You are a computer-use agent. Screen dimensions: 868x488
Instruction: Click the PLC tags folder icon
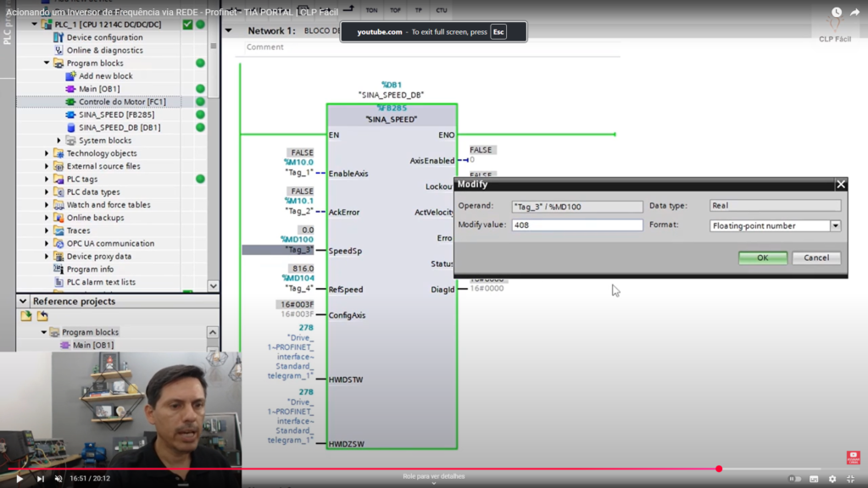58,180
